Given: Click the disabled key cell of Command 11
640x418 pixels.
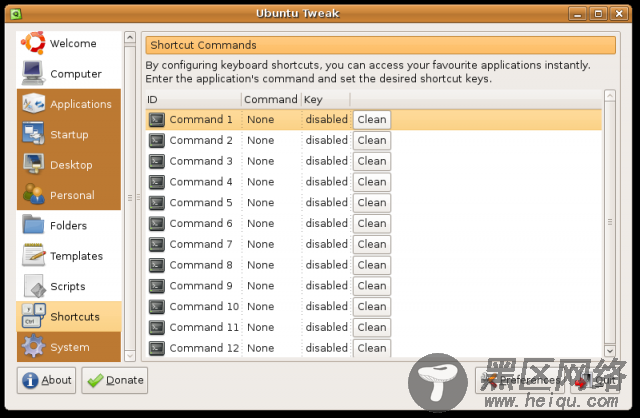Looking at the screenshot, I should pyautogui.click(x=327, y=328).
